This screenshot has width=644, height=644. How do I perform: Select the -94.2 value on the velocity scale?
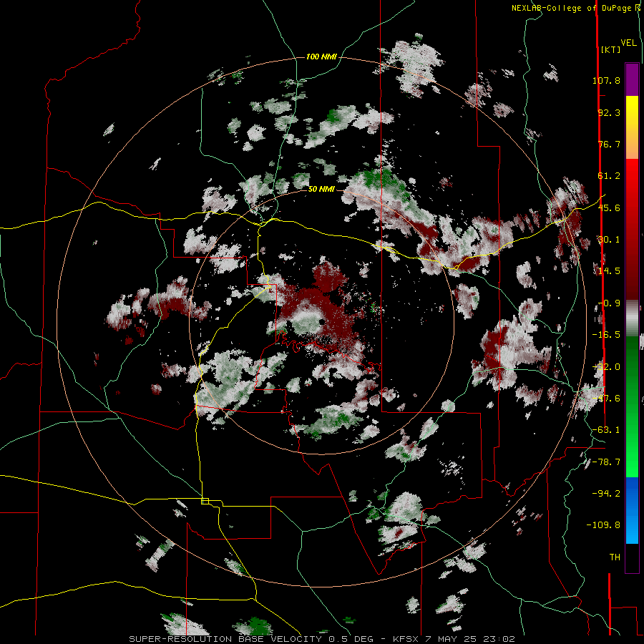(606, 493)
